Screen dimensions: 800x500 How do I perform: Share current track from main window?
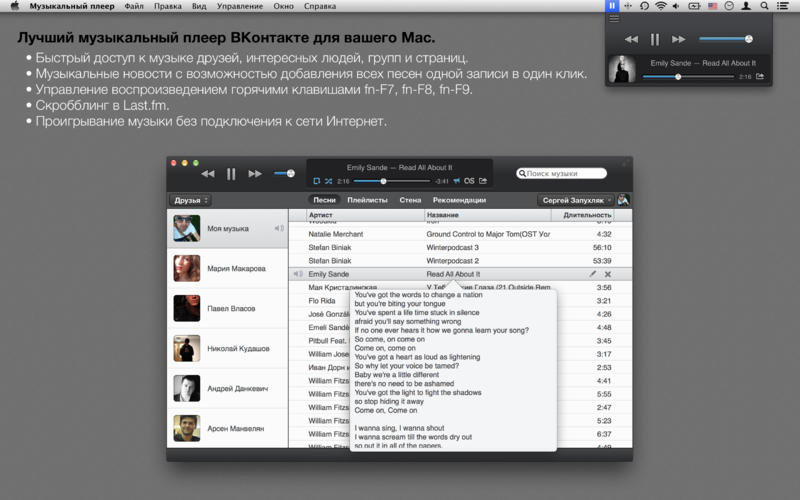tap(483, 181)
